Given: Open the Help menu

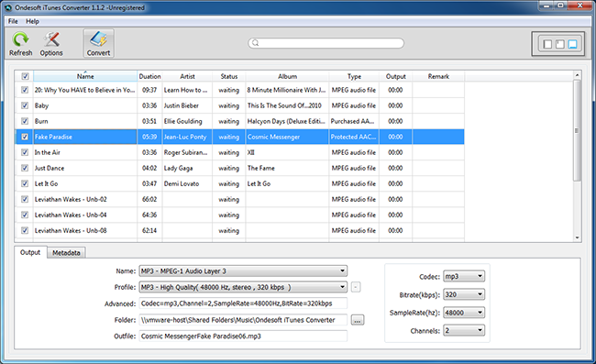Looking at the screenshot, I should (32, 21).
